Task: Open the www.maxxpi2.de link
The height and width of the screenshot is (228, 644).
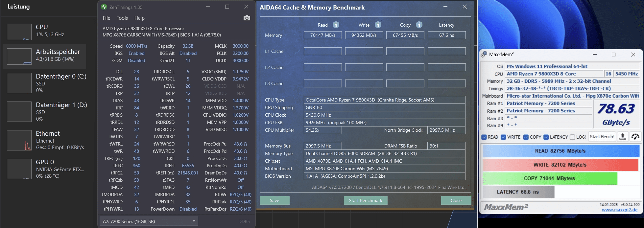Action: (x=619, y=210)
